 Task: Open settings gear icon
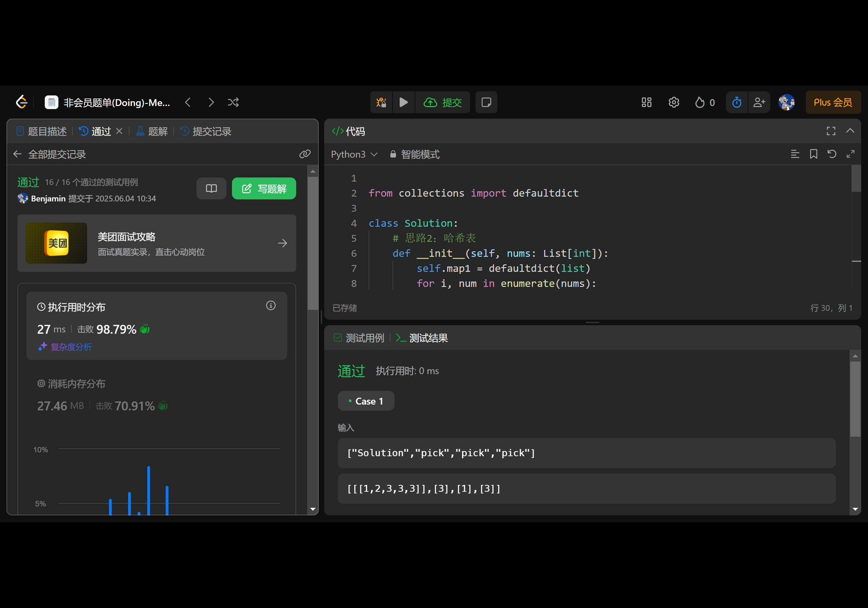click(674, 102)
